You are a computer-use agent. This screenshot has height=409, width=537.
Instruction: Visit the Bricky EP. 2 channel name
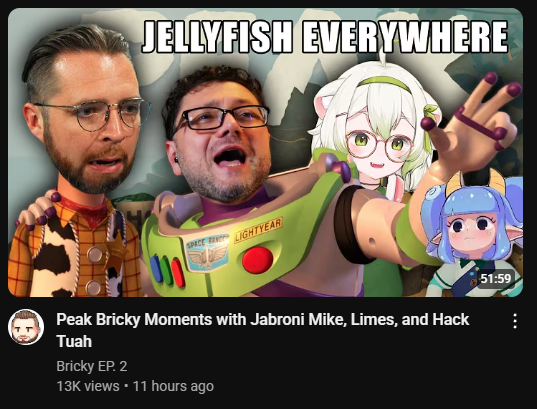tap(92, 366)
